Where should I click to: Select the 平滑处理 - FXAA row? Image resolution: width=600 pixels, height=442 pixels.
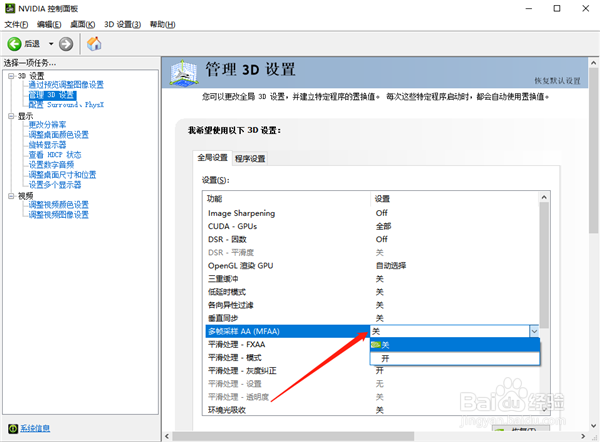point(288,344)
